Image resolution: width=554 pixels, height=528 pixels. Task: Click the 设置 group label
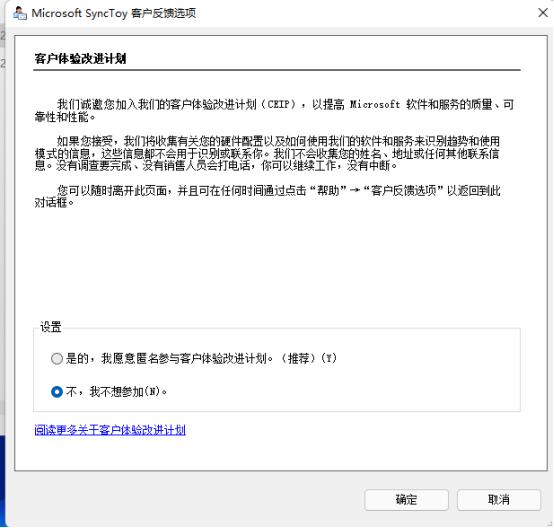click(x=51, y=327)
